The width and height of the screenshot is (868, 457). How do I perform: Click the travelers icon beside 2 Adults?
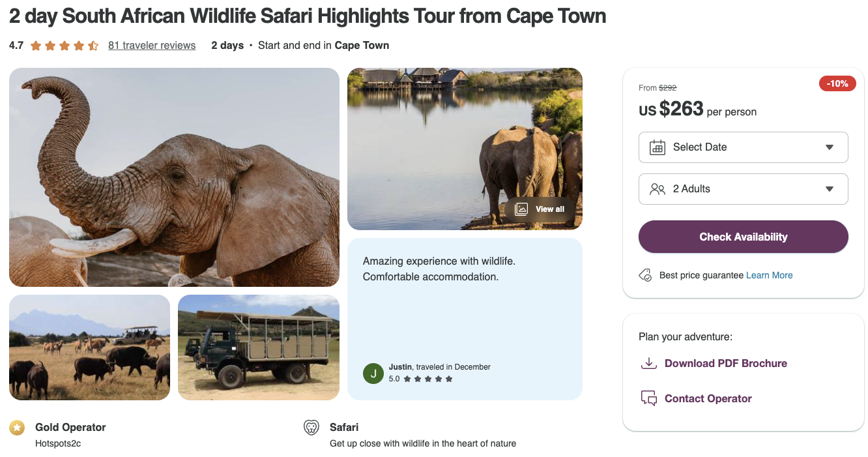(658, 189)
